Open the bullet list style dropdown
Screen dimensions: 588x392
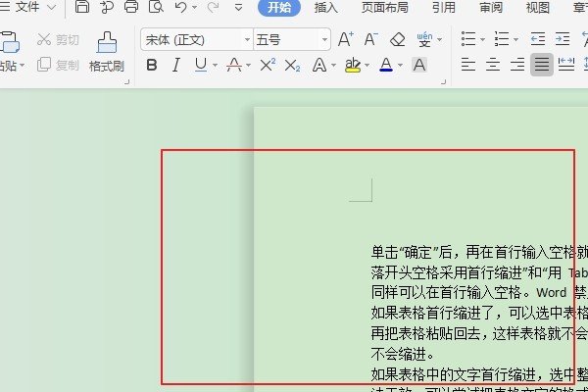click(x=482, y=39)
